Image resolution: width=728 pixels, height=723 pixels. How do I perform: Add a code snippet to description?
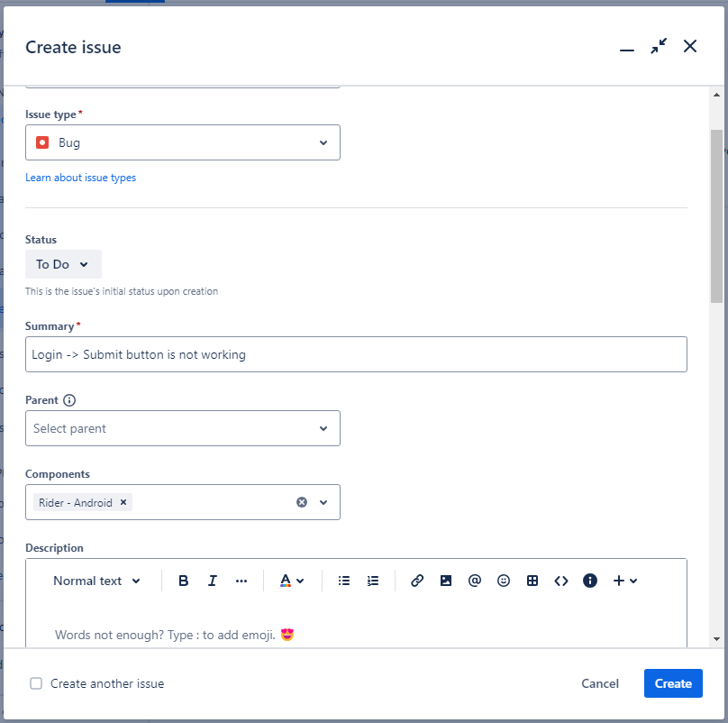pyautogui.click(x=561, y=581)
